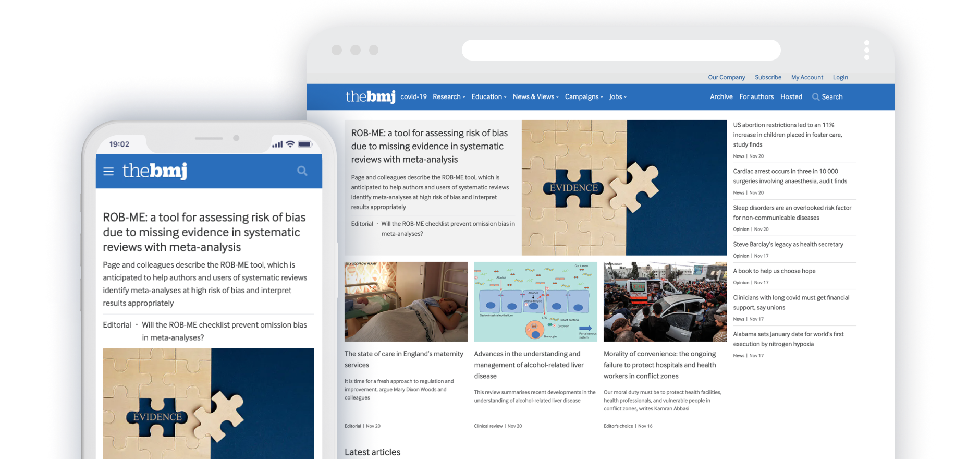Viewport: 980px width, 459px height.
Task: Click thebmj logo in desktop navbar
Action: (370, 96)
